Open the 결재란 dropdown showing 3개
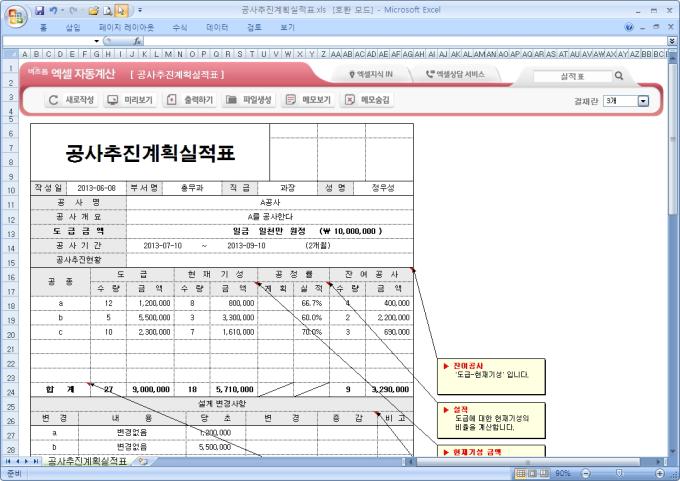Screen dimensions: 680x481 (x=643, y=100)
